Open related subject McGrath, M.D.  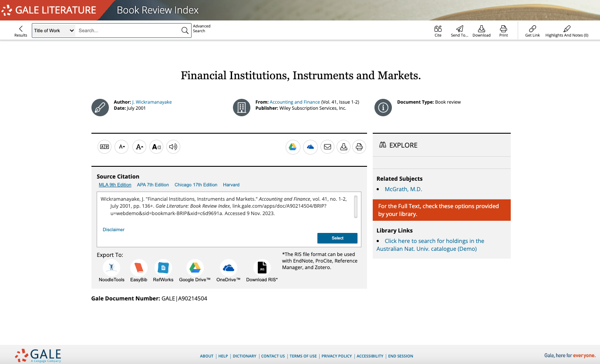coord(403,189)
